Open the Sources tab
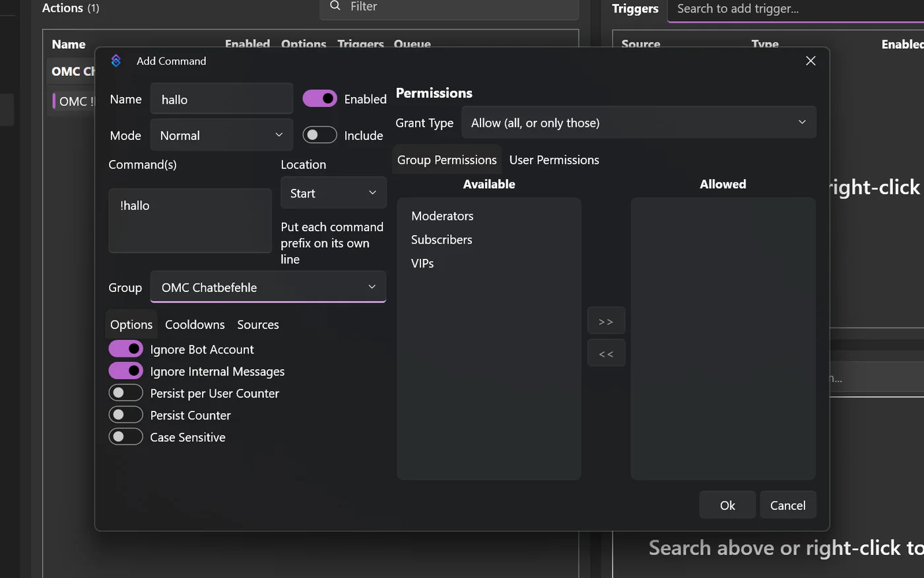 coord(258,324)
